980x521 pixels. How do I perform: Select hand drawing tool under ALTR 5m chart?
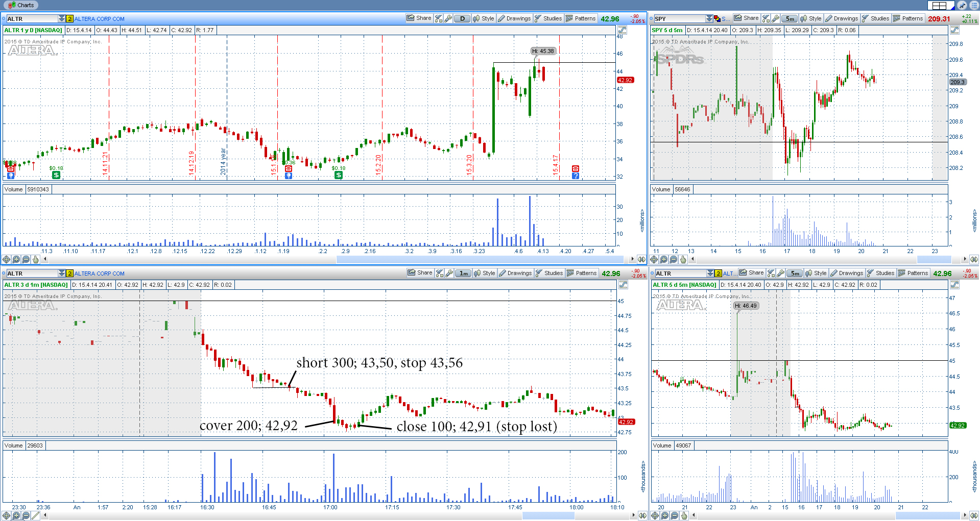tap(684, 515)
